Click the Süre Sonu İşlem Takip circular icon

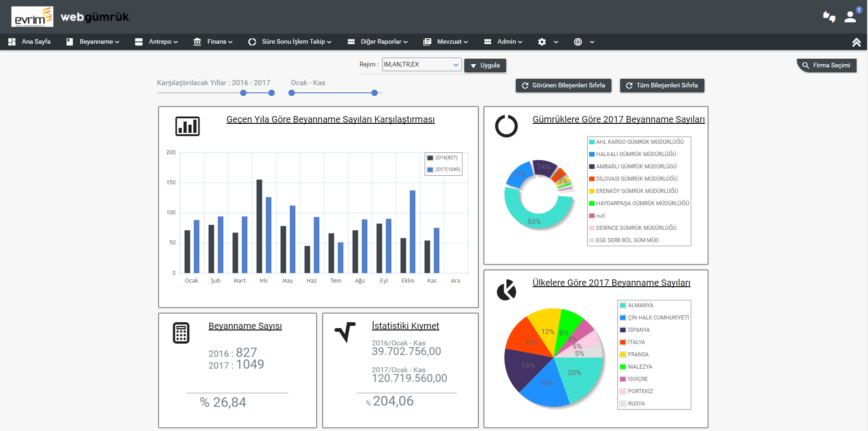coord(252,42)
